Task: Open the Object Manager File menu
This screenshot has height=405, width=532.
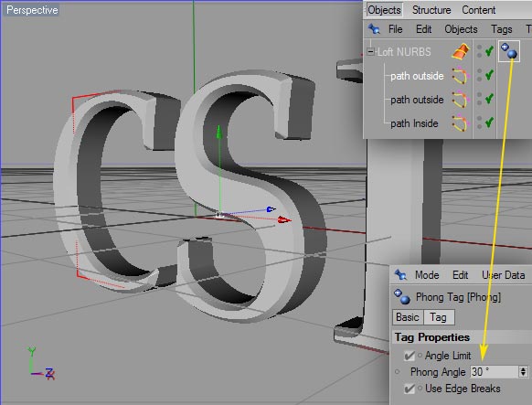Action: click(x=395, y=29)
